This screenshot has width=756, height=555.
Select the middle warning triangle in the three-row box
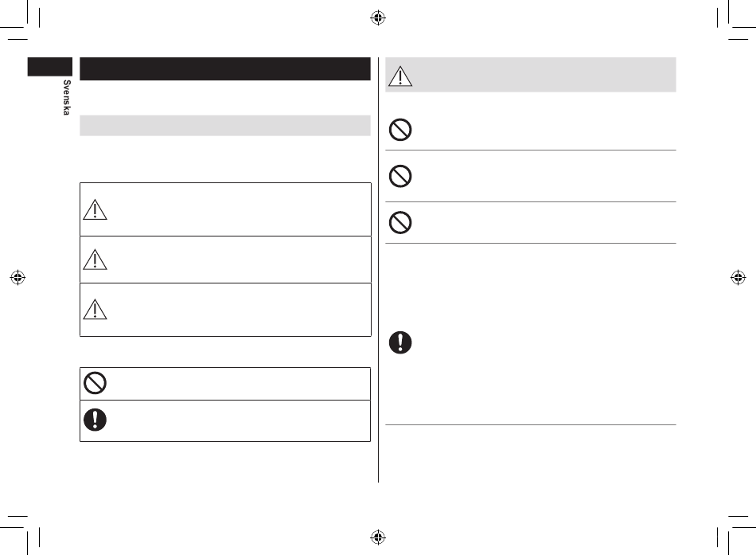point(95,260)
